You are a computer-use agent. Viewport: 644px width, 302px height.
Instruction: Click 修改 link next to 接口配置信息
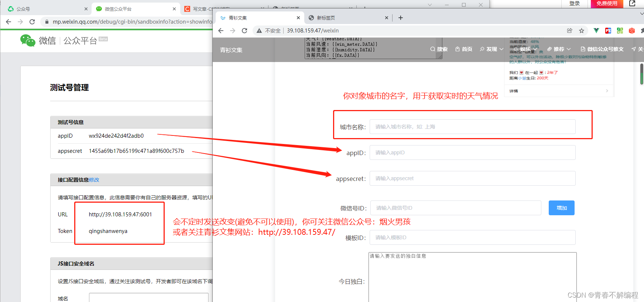[94, 180]
